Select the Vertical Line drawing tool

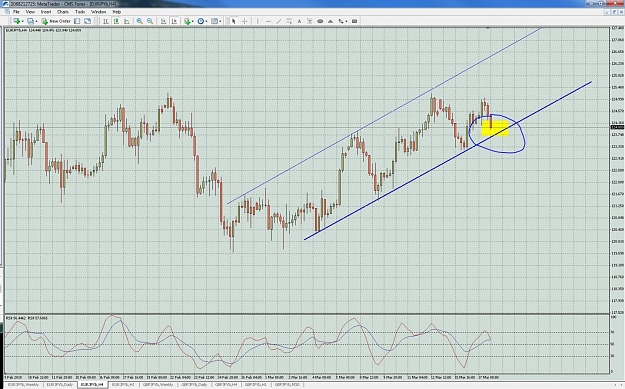coord(257,21)
